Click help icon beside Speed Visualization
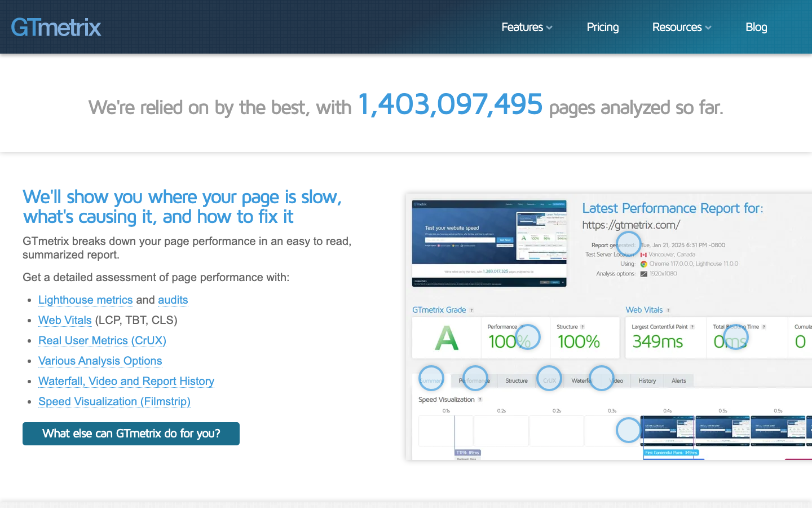The height and width of the screenshot is (508, 812). (x=480, y=400)
